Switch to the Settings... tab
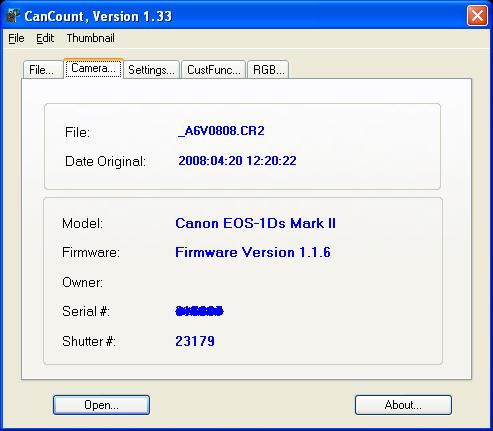 point(152,70)
